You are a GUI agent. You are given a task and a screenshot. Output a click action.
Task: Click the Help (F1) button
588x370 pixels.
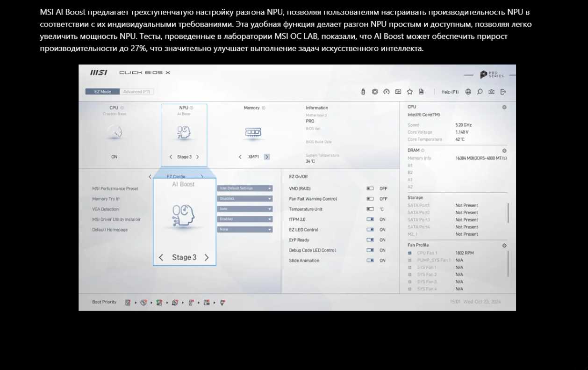(450, 92)
